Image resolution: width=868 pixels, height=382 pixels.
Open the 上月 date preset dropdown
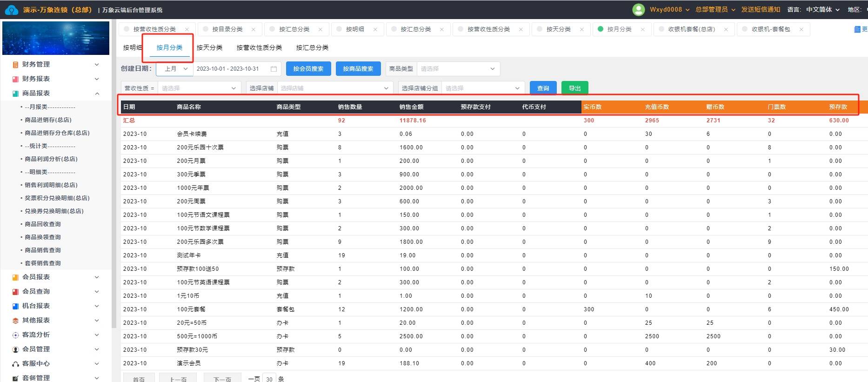click(x=174, y=69)
